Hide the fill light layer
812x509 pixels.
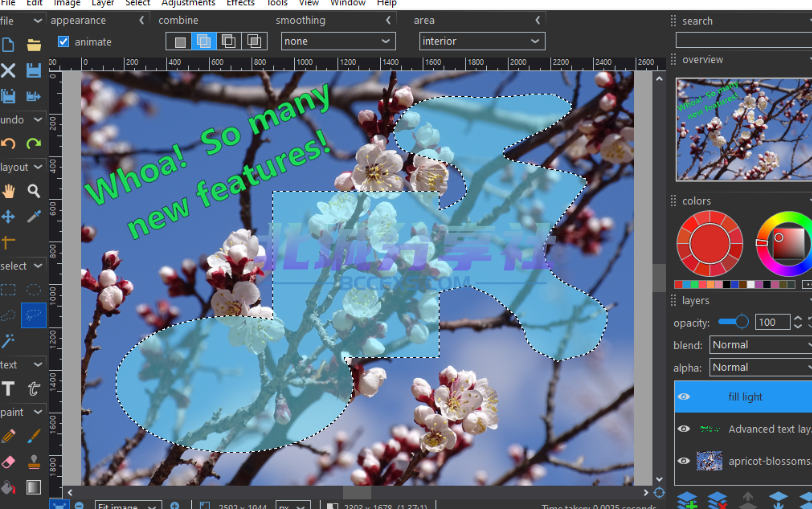(684, 397)
